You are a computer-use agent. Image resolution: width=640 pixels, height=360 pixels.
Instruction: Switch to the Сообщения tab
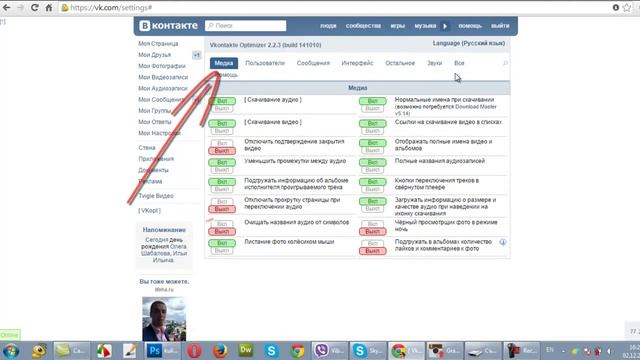(313, 63)
